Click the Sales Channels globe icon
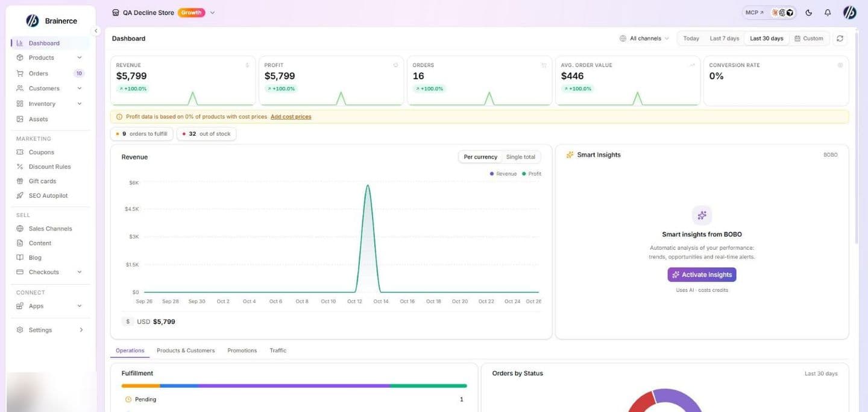This screenshot has height=412, width=868. coord(20,229)
